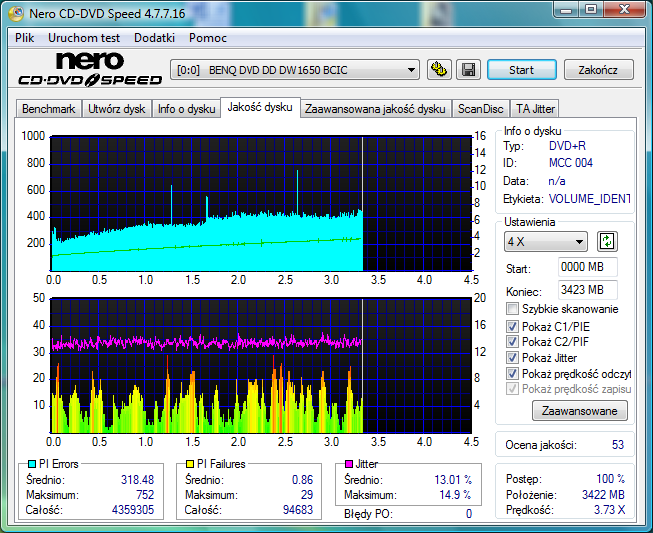This screenshot has height=533, width=653.
Task: Click the disc type value DVD+R
Action: 567,146
